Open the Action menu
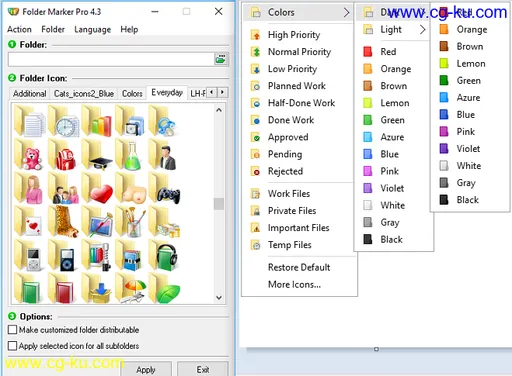 (x=19, y=29)
